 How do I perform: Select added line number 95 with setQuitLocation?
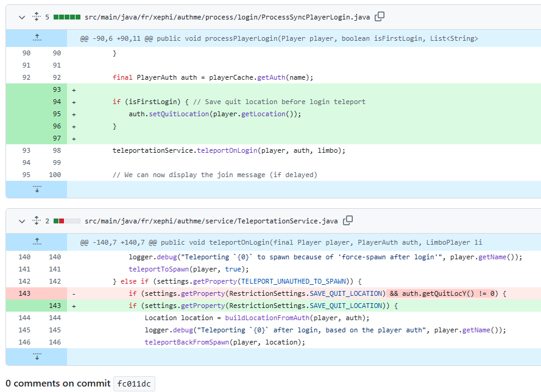[x=57, y=114]
